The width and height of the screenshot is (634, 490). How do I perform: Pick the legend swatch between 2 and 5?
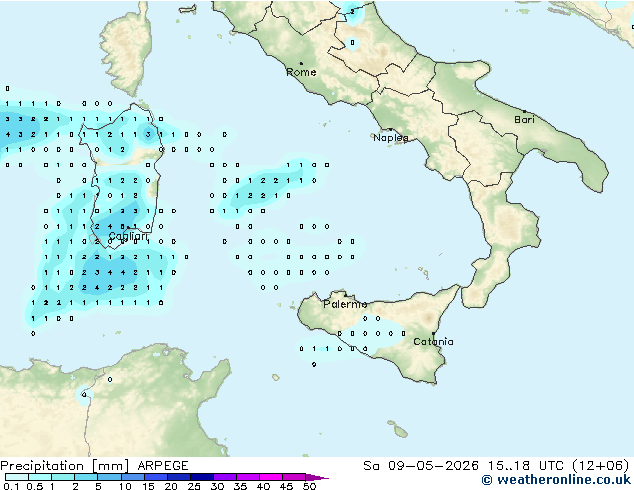click(86, 477)
